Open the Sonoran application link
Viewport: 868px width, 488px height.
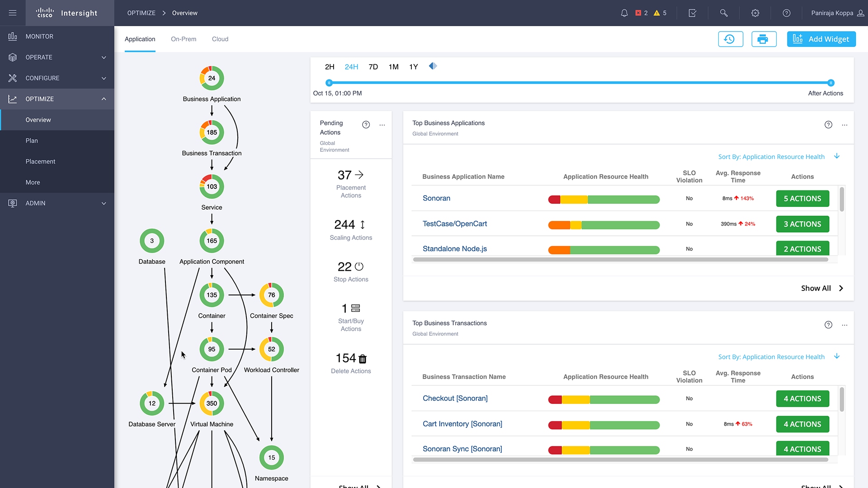coord(436,198)
